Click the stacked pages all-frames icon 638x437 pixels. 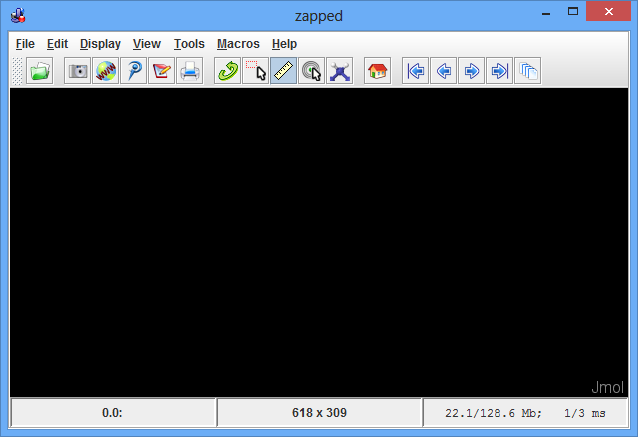(528, 71)
